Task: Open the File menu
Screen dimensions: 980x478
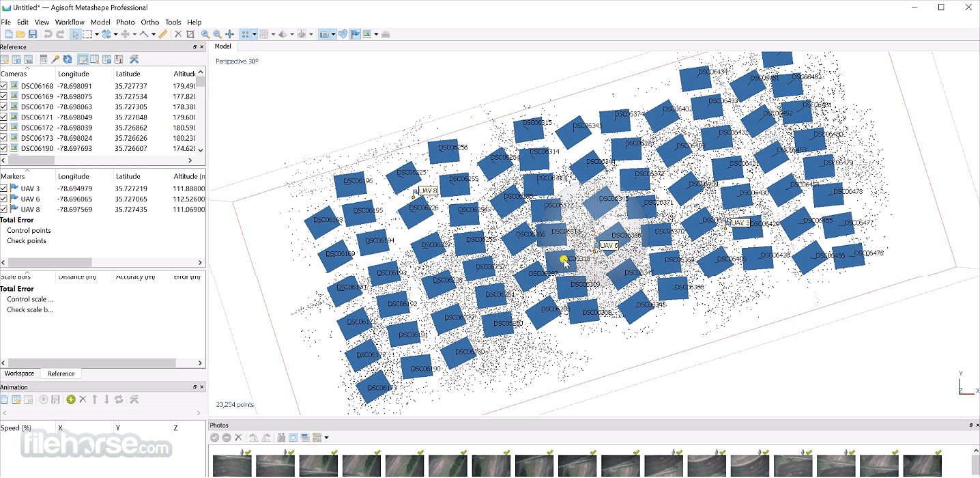Action: (5, 22)
